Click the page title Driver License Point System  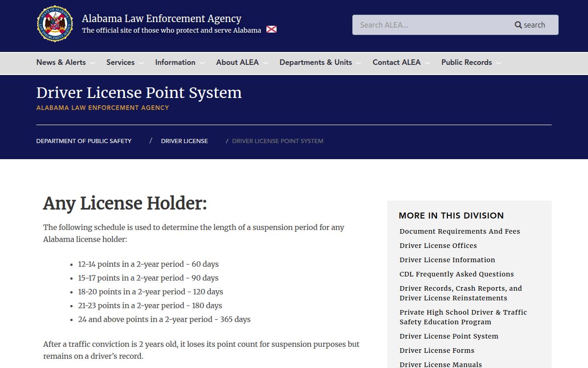(x=139, y=92)
